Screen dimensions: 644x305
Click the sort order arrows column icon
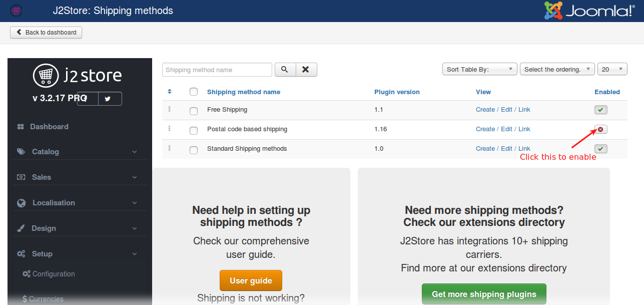coord(170,92)
